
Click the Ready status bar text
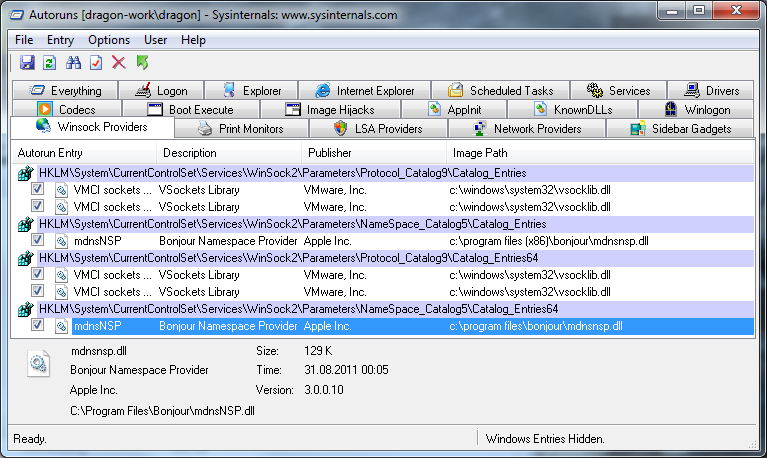click(x=30, y=439)
